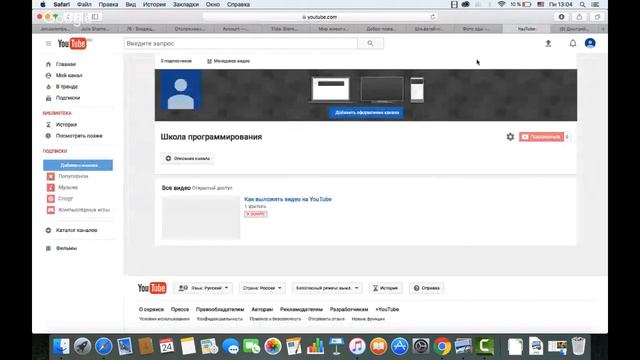Open the account avatar menu
Screen dimensions: 640x360
coord(590,43)
